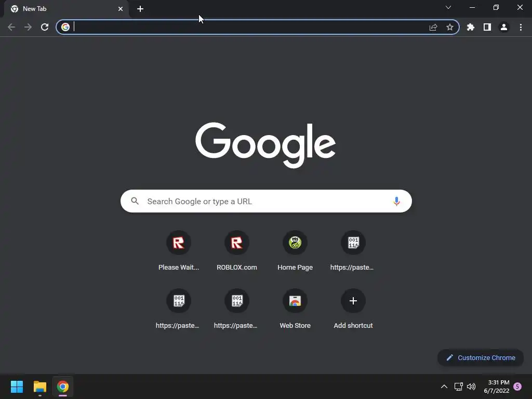The image size is (532, 399).
Task: Open a new tab with plus button
Action: pyautogui.click(x=140, y=9)
